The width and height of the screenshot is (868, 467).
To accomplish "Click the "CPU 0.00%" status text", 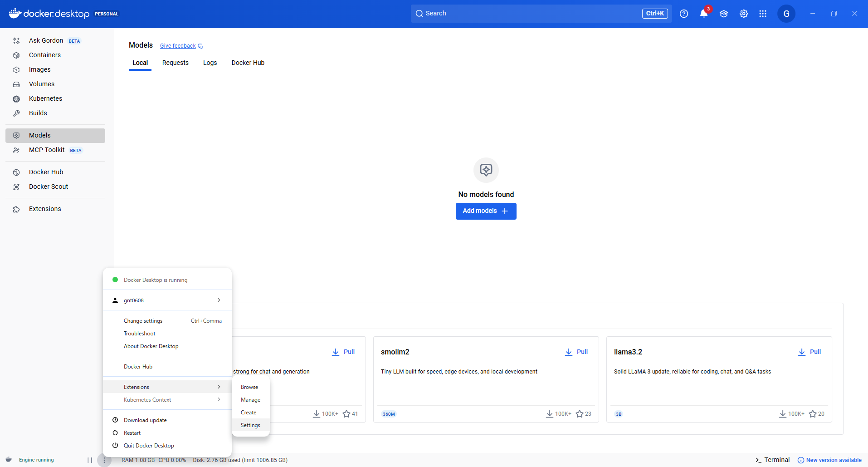I will [x=172, y=460].
